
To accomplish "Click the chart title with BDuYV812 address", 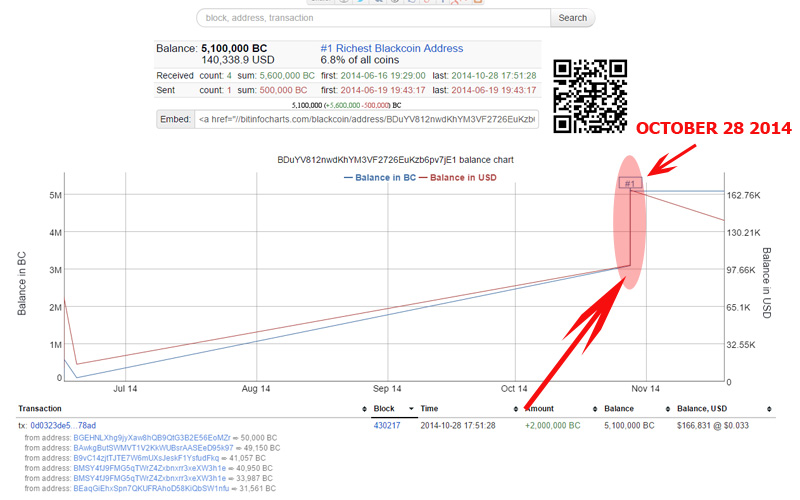I will (395, 160).
